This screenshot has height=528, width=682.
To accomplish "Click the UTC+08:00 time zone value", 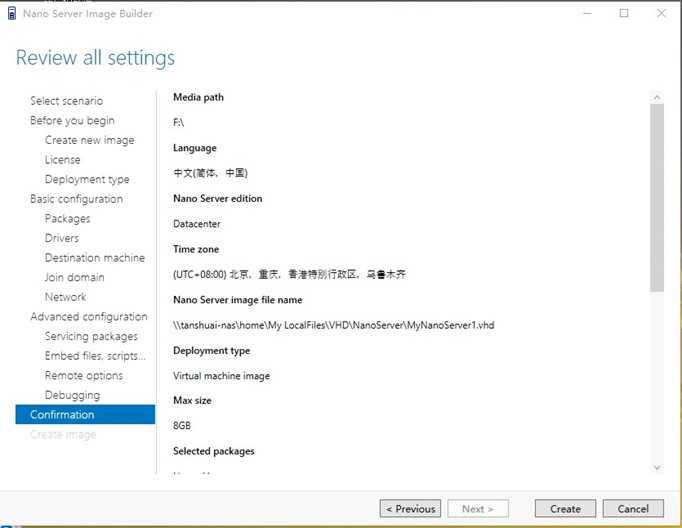I will click(x=289, y=274).
